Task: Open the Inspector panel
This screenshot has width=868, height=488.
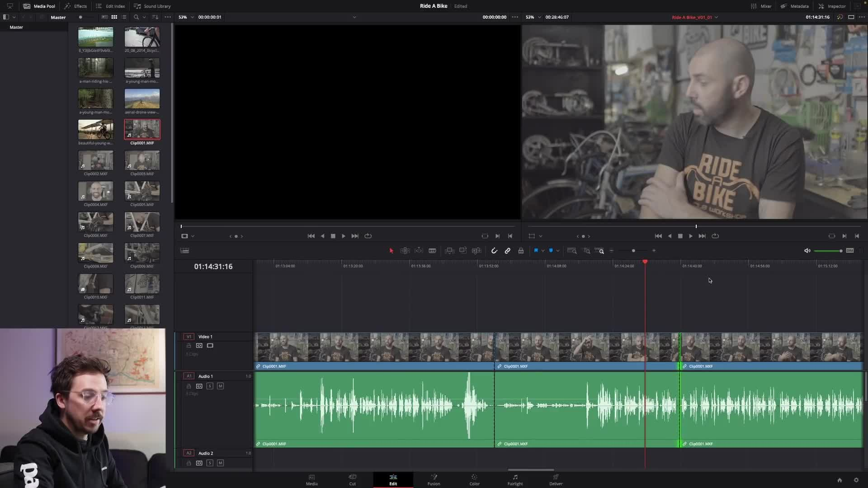Action: 832,6
